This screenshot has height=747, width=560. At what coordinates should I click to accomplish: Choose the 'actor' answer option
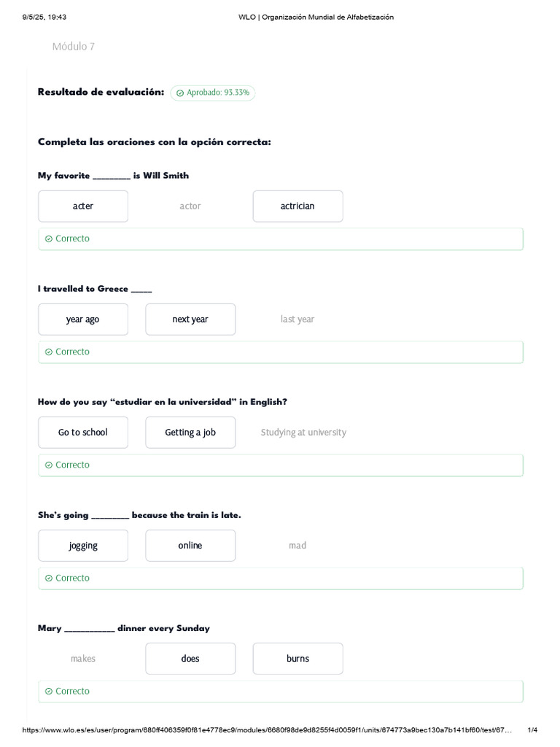tap(190, 206)
